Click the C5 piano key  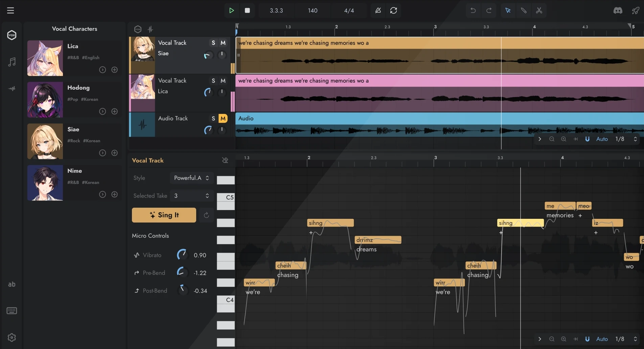pyautogui.click(x=226, y=197)
